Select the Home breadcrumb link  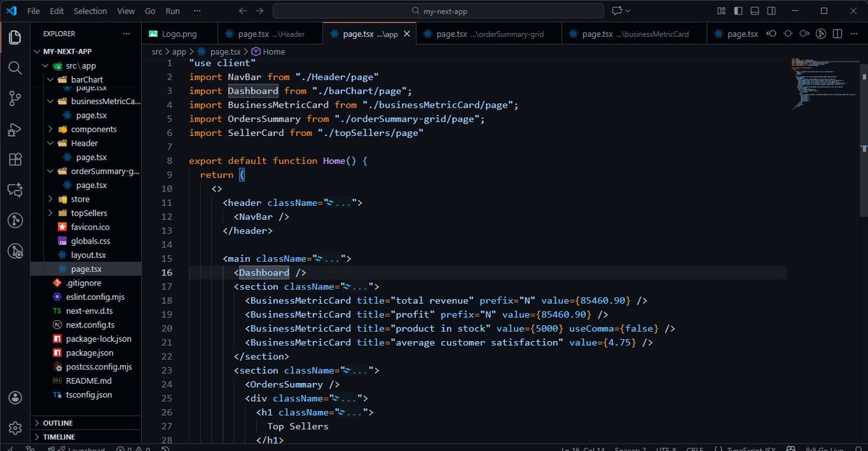coord(271,51)
